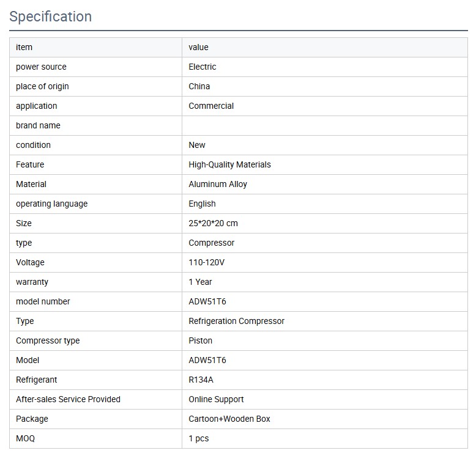Screen dimensions: 476x456
Task: Click the 'operating language' row label
Action: [51, 204]
